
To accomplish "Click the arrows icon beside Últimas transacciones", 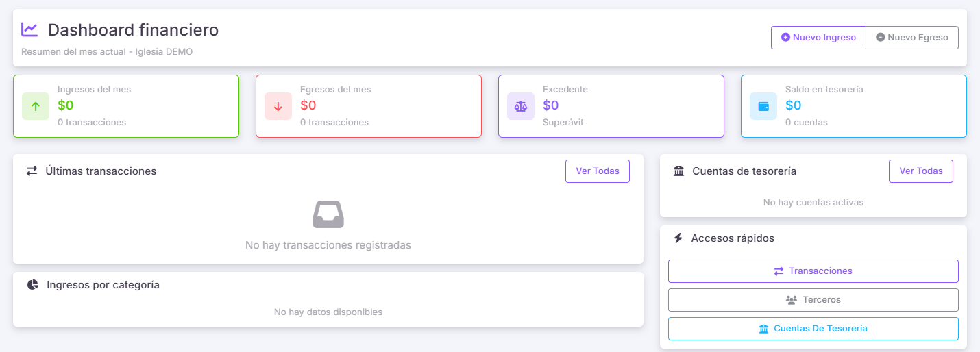I will 32,171.
